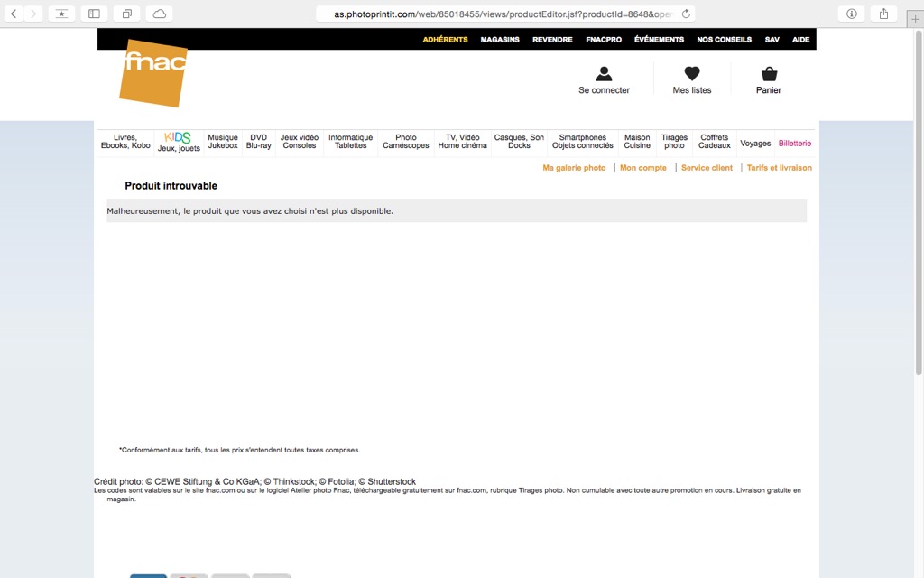Open the AIDE top menu link

[801, 40]
